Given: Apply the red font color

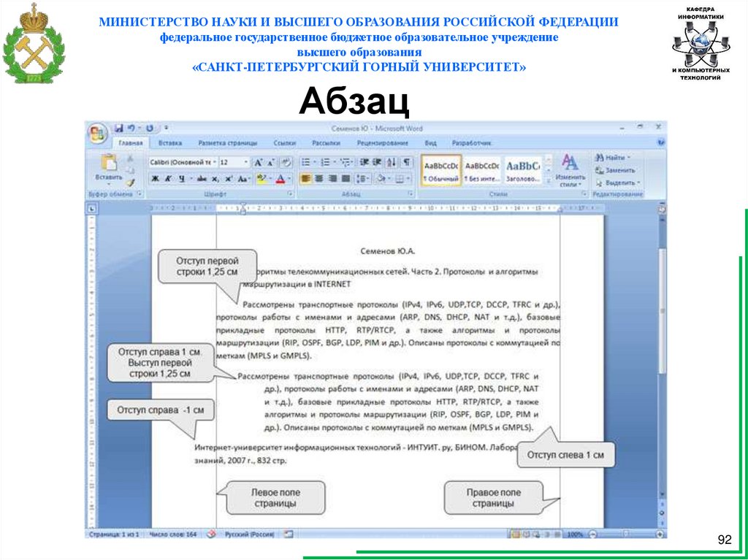Looking at the screenshot, I should (280, 179).
